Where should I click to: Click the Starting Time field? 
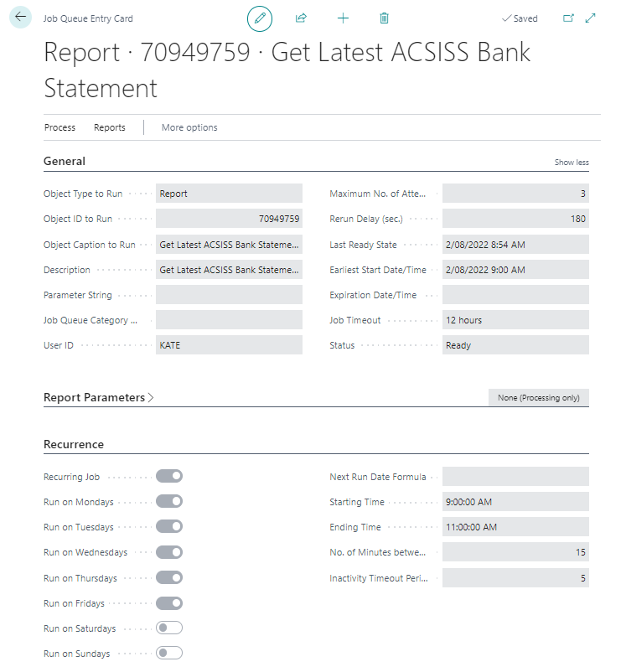515,502
